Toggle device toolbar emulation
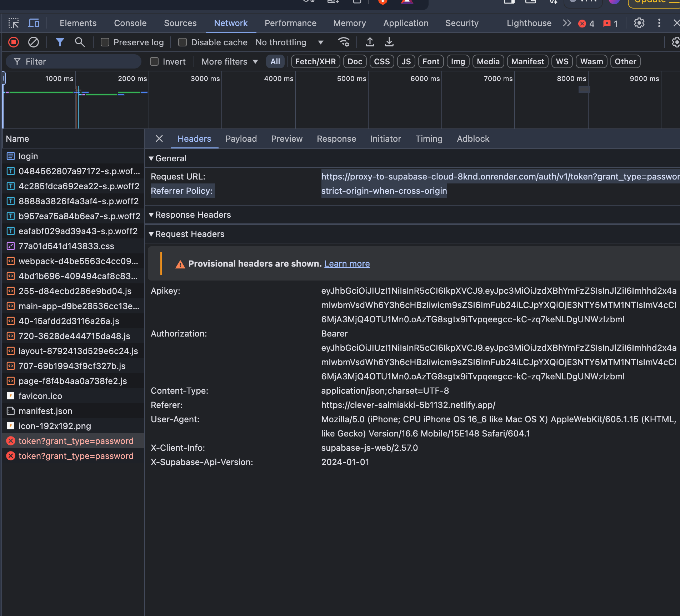This screenshot has height=616, width=680. [x=34, y=23]
